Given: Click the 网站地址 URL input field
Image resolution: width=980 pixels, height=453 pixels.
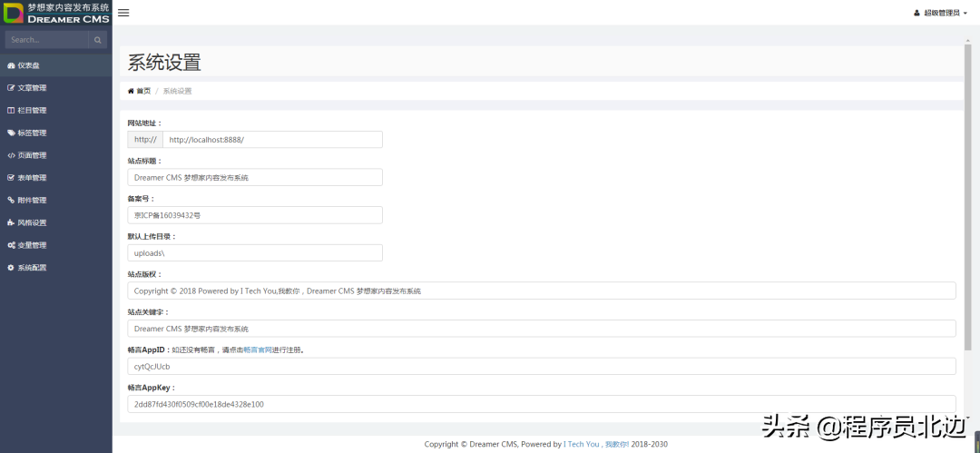Looking at the screenshot, I should point(272,140).
